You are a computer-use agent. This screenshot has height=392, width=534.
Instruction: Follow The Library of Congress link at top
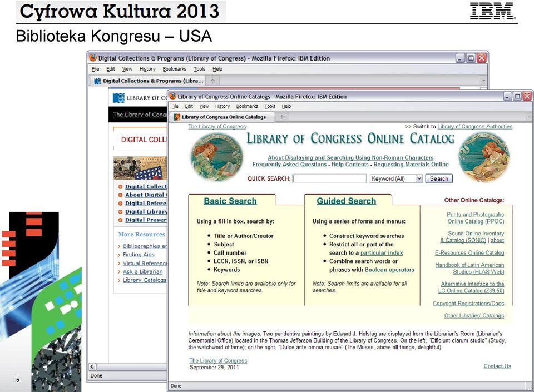[217, 127]
